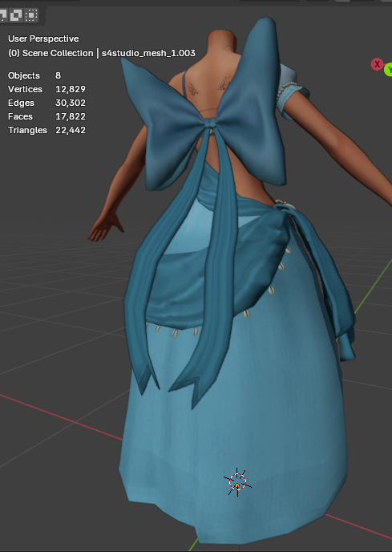Select the Invert selection mode icon
Viewport: 392px width, 552px height.
pos(15,15)
